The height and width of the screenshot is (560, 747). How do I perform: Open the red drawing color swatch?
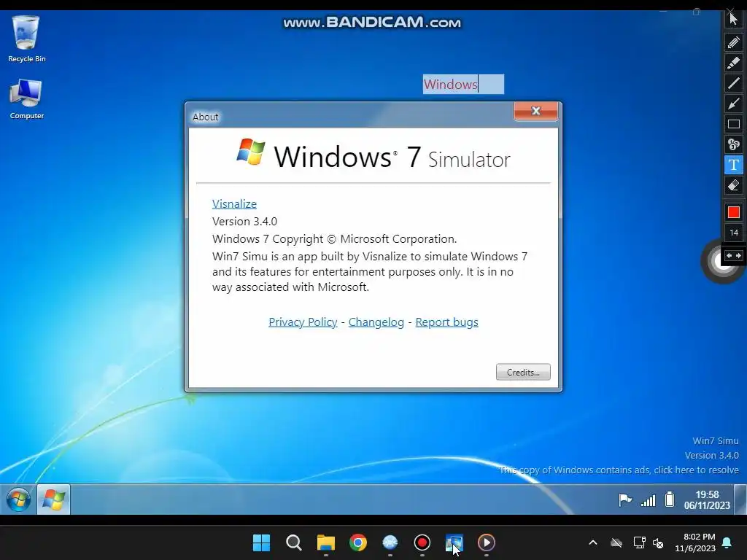click(x=734, y=212)
